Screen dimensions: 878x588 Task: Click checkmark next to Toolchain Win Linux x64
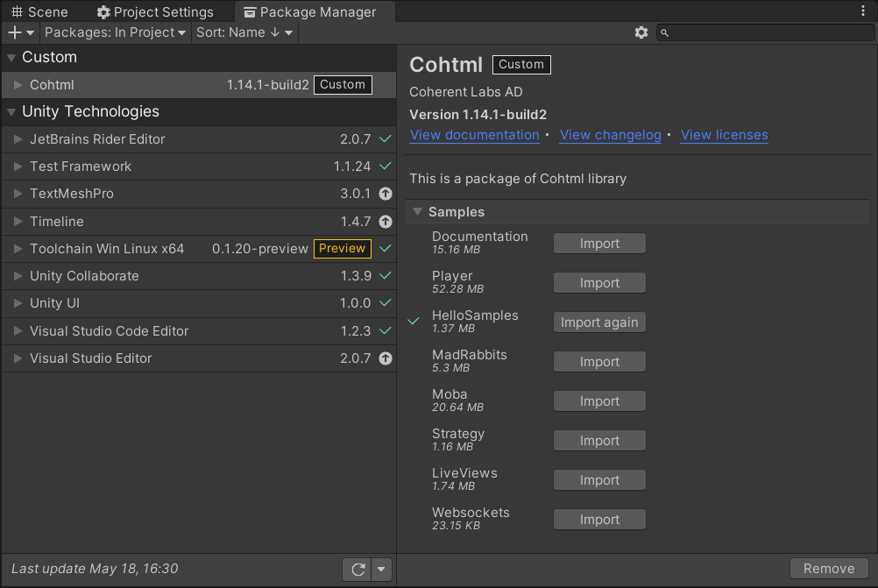click(386, 249)
